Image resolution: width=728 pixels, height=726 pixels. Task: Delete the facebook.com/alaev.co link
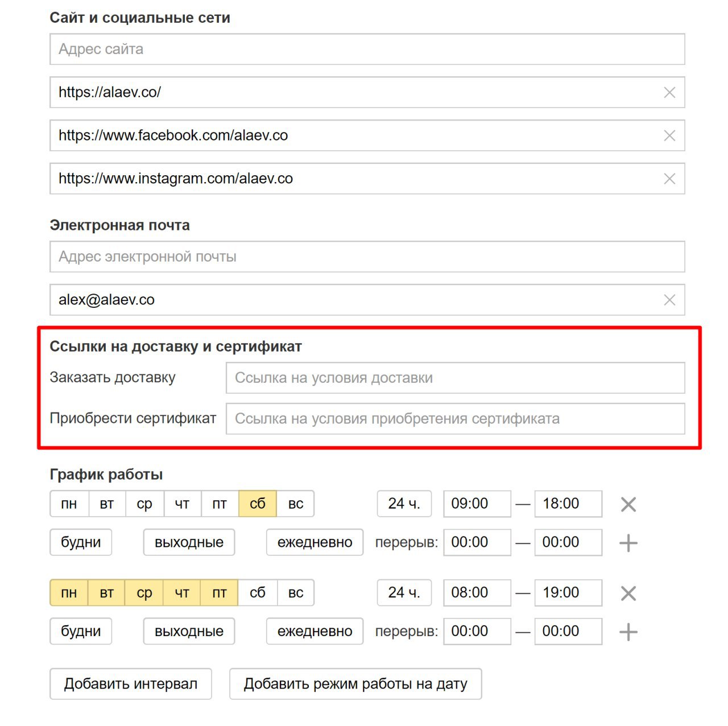point(669,136)
